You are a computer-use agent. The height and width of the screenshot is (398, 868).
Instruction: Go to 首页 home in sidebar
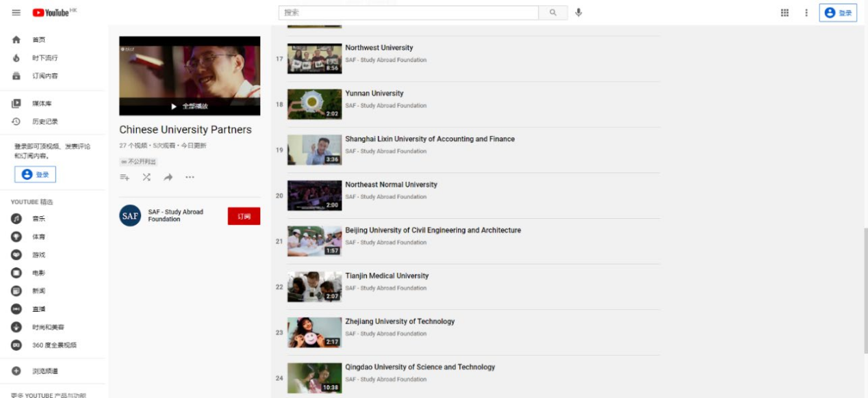click(x=38, y=40)
